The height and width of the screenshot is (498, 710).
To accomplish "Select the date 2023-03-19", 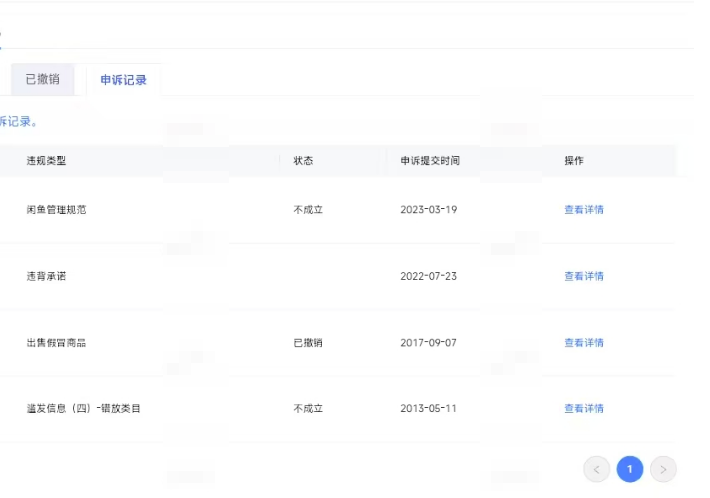I will click(x=428, y=210).
